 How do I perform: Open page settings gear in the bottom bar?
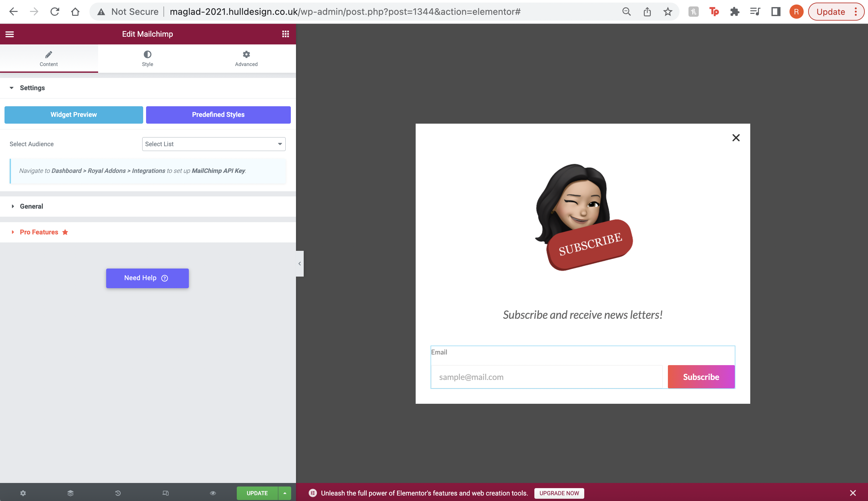click(23, 493)
